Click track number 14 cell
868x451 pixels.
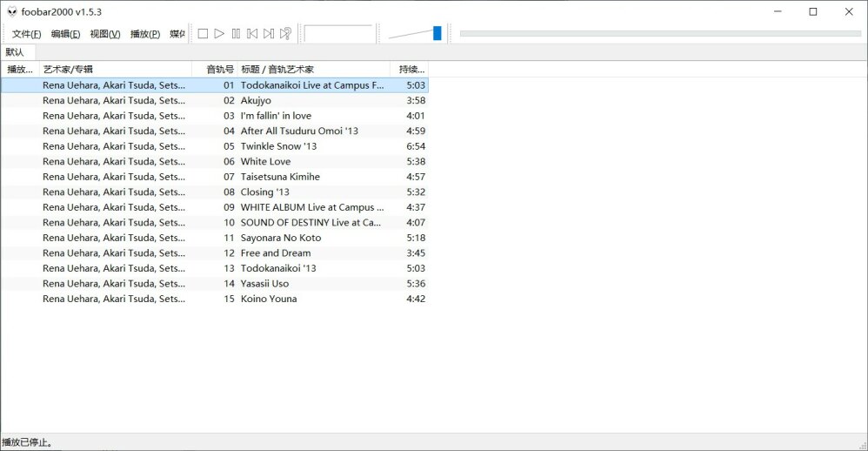click(x=229, y=283)
